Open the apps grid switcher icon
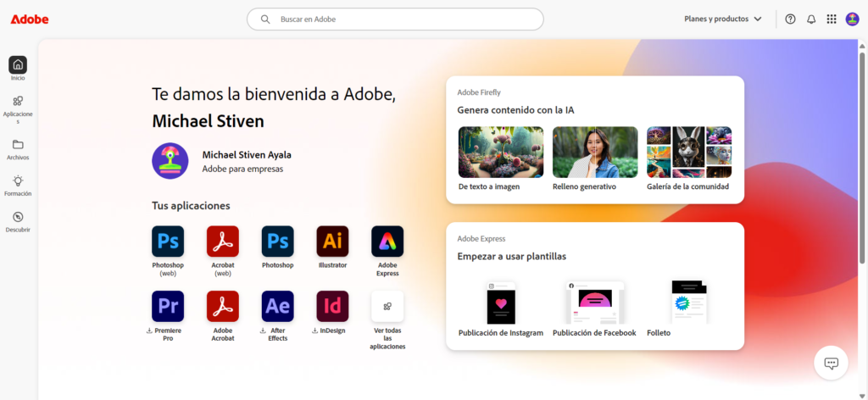The width and height of the screenshot is (868, 400). click(x=832, y=19)
